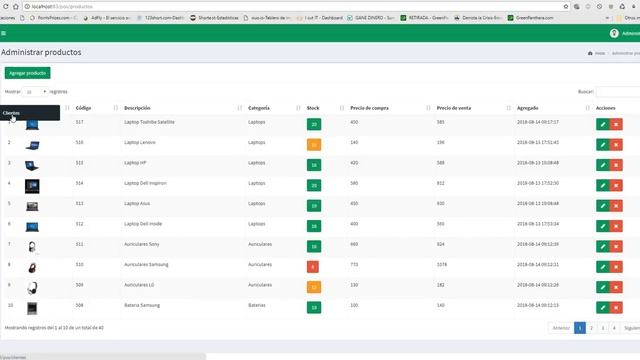Click the 'Administrar productos' page heading
Viewport: 640px width, 360px height.
coord(41,52)
